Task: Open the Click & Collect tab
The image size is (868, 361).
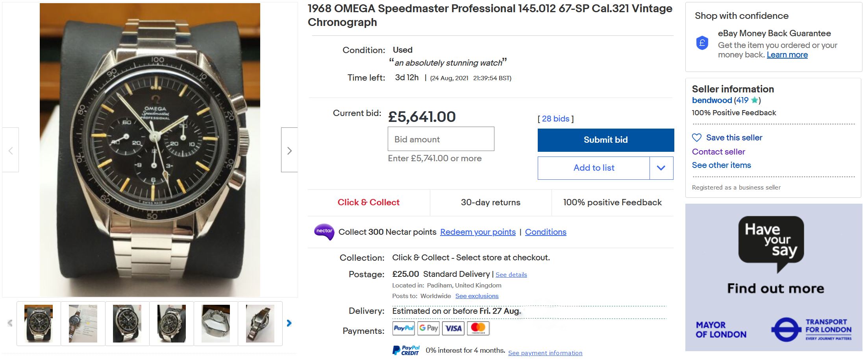Action: [x=368, y=203]
